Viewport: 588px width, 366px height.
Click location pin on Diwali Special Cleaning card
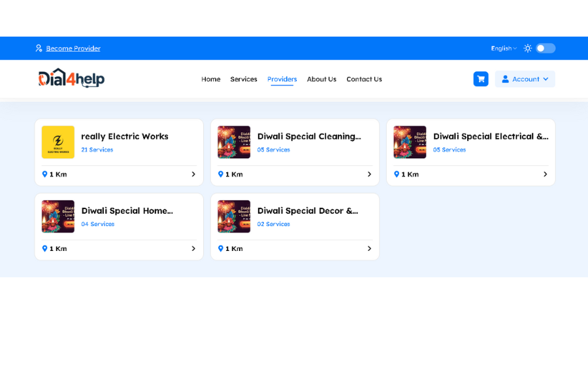pyautogui.click(x=221, y=175)
